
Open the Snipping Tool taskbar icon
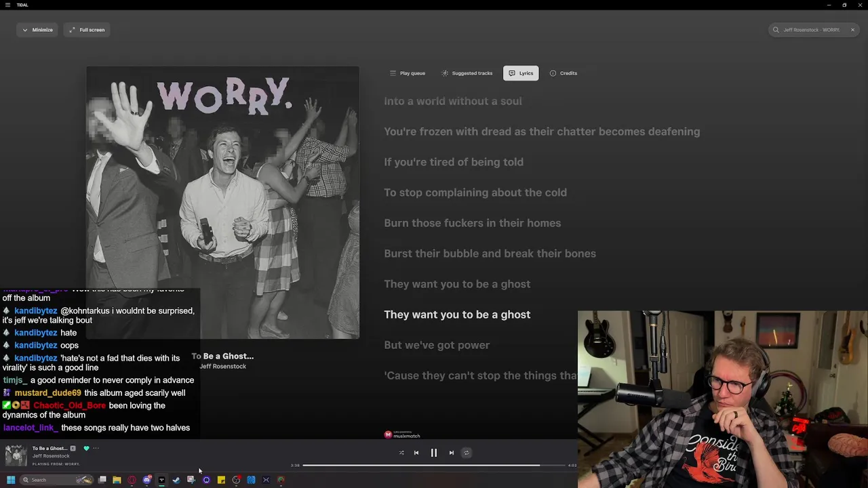(191, 480)
